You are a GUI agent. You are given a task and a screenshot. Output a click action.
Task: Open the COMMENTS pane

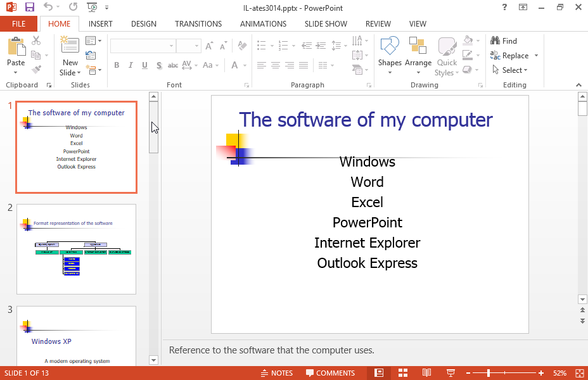330,373
